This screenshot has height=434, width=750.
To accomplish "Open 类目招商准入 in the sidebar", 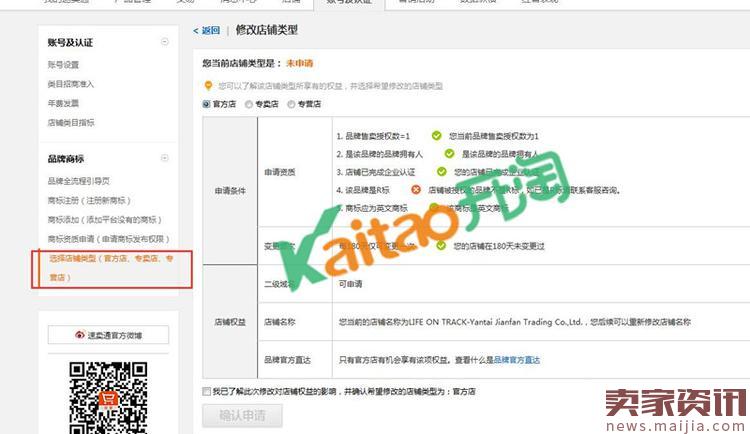I will 71,84.
